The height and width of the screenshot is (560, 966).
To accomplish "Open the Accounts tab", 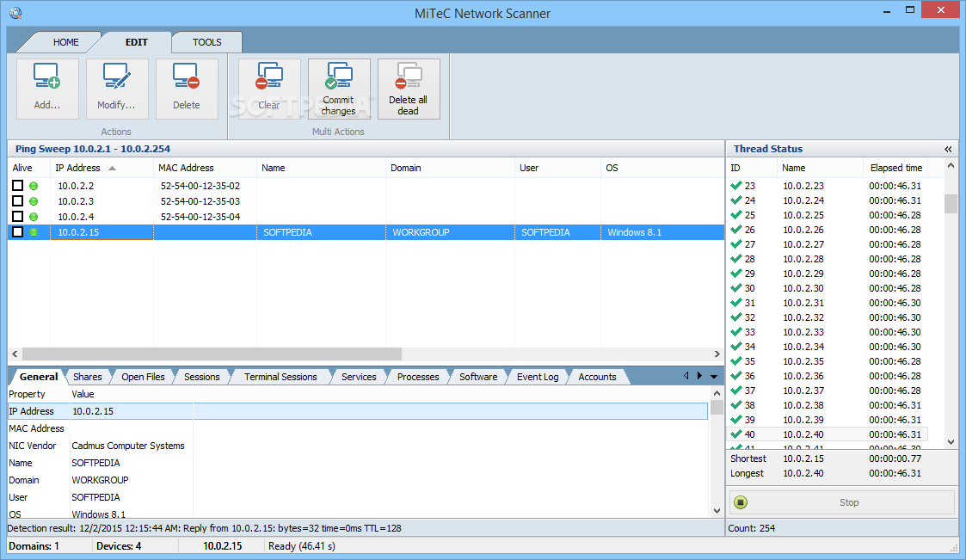I will (x=597, y=377).
